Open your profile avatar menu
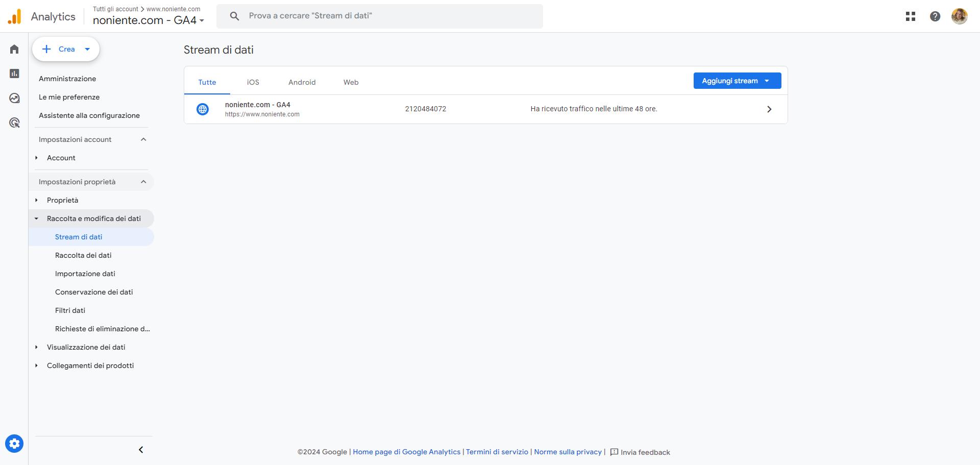 (960, 16)
